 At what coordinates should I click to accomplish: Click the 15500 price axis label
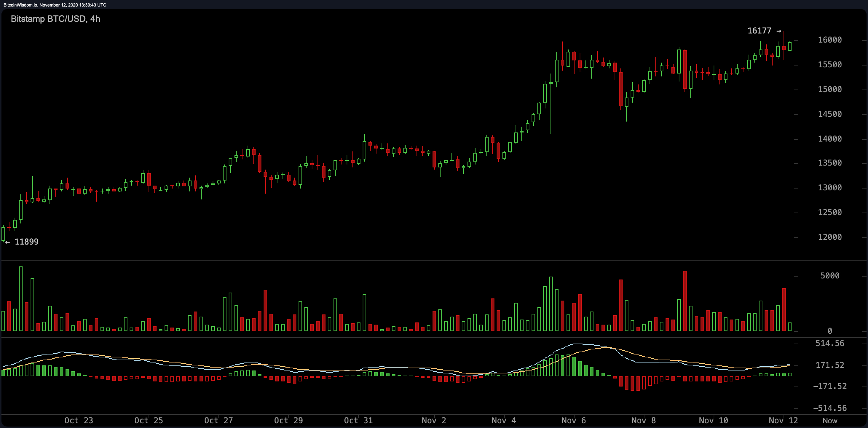pyautogui.click(x=830, y=65)
